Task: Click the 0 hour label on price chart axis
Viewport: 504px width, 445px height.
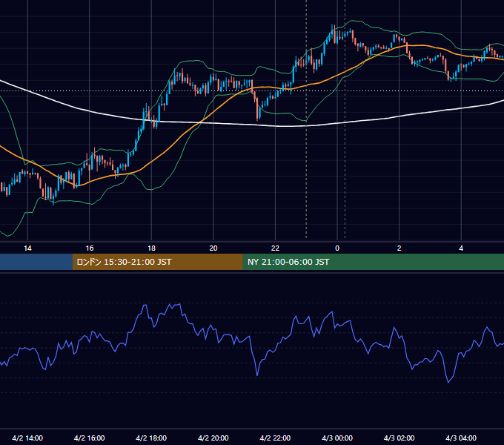Action: pos(337,248)
